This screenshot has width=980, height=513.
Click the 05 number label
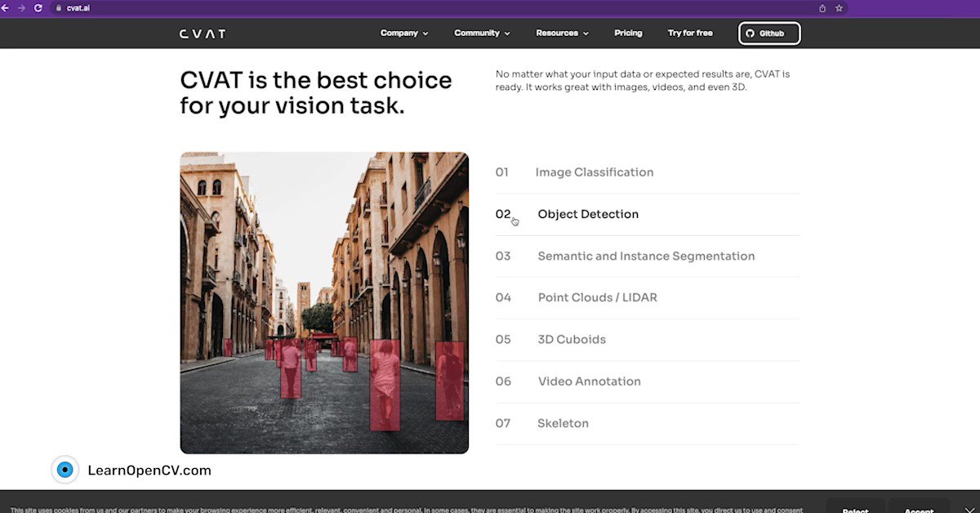click(503, 339)
